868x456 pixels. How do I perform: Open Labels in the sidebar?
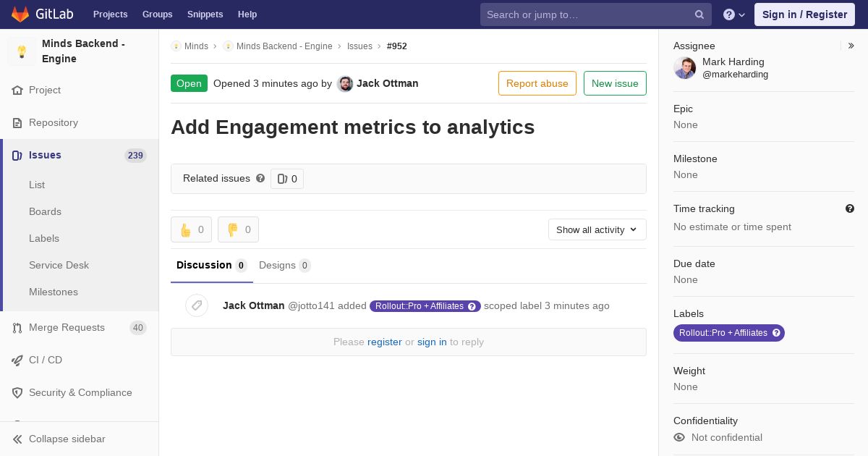click(44, 239)
